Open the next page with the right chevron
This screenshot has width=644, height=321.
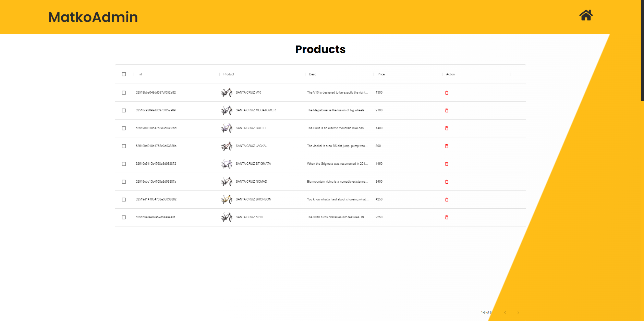tap(518, 312)
